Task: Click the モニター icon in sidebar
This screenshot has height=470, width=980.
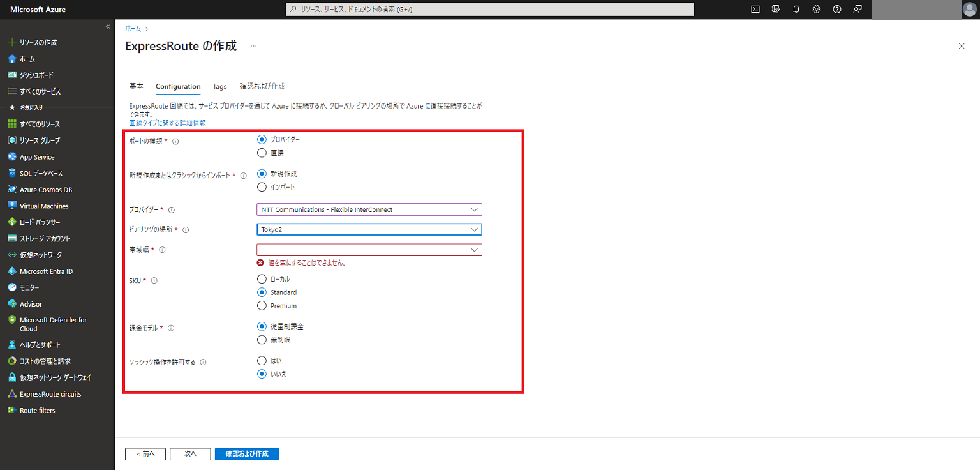Action: (11, 287)
